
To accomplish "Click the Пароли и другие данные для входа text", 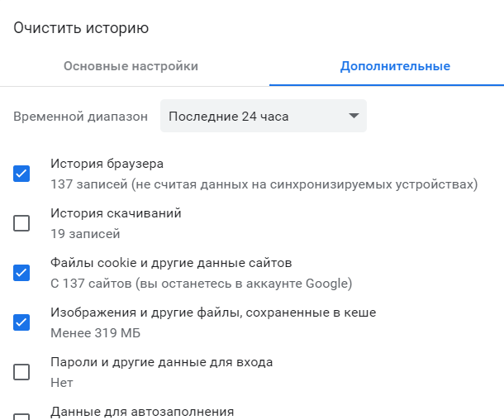I will (x=161, y=362).
